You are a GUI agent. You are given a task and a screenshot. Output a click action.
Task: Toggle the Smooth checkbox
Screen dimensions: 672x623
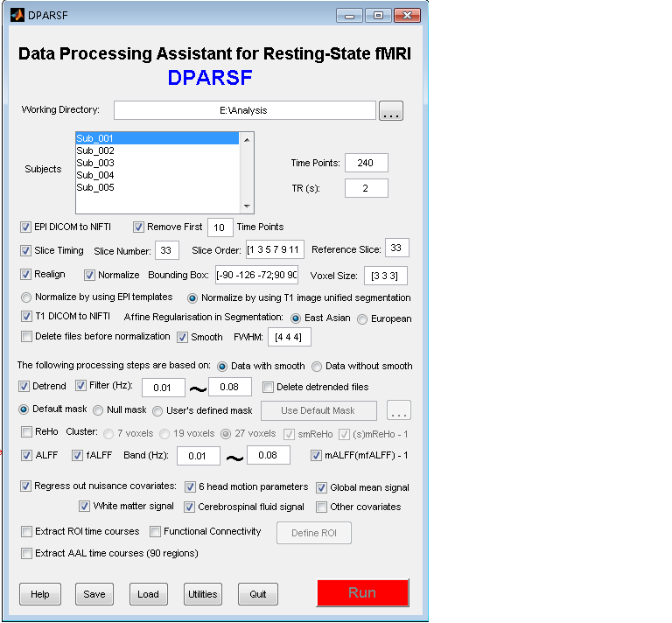pos(182,338)
